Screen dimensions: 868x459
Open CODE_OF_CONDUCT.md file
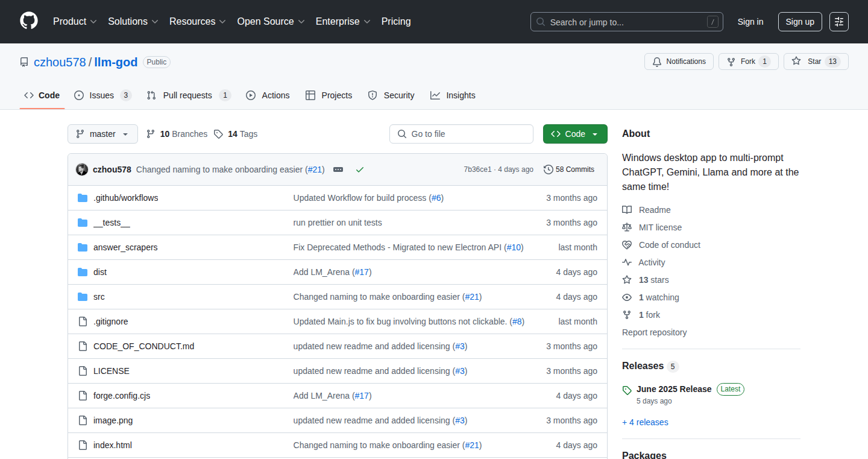tap(144, 346)
